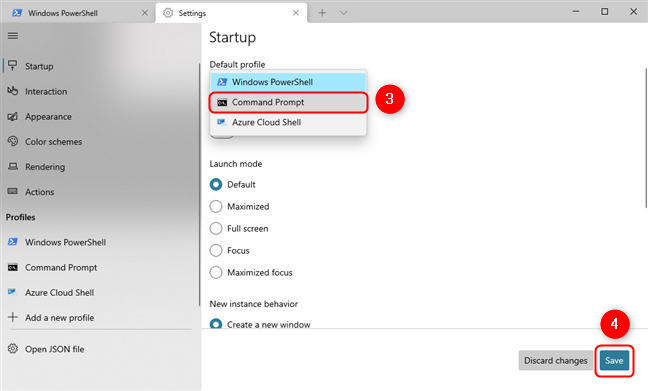This screenshot has height=391, width=648.
Task: Click the Appearance brush icon in sidebar
Action: tap(12, 117)
